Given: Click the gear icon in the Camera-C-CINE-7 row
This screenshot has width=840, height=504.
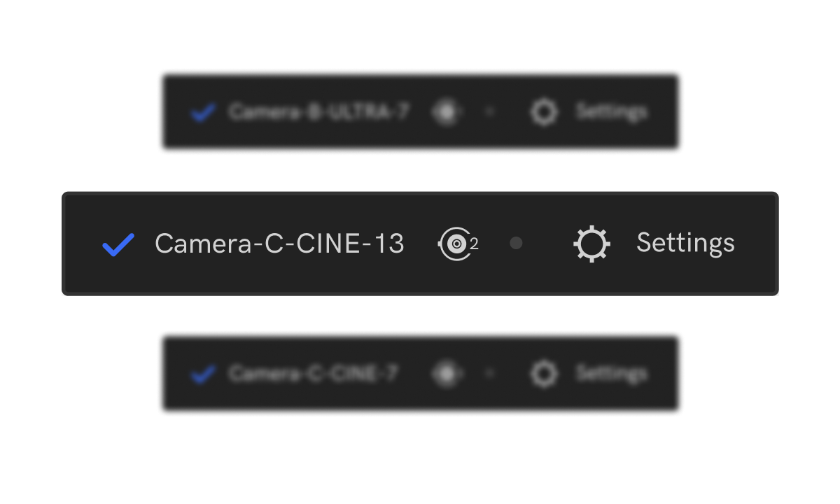Looking at the screenshot, I should point(544,374).
